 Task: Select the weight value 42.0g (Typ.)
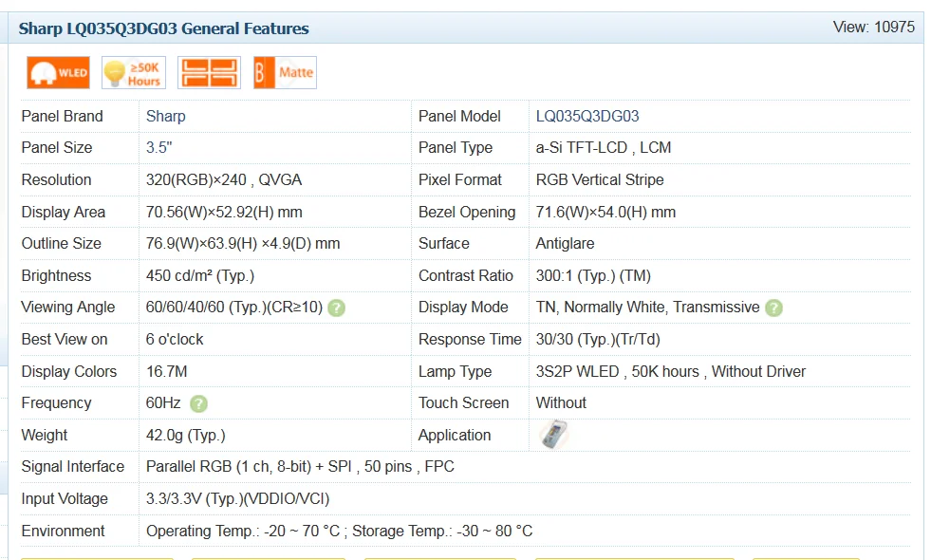coord(186,436)
